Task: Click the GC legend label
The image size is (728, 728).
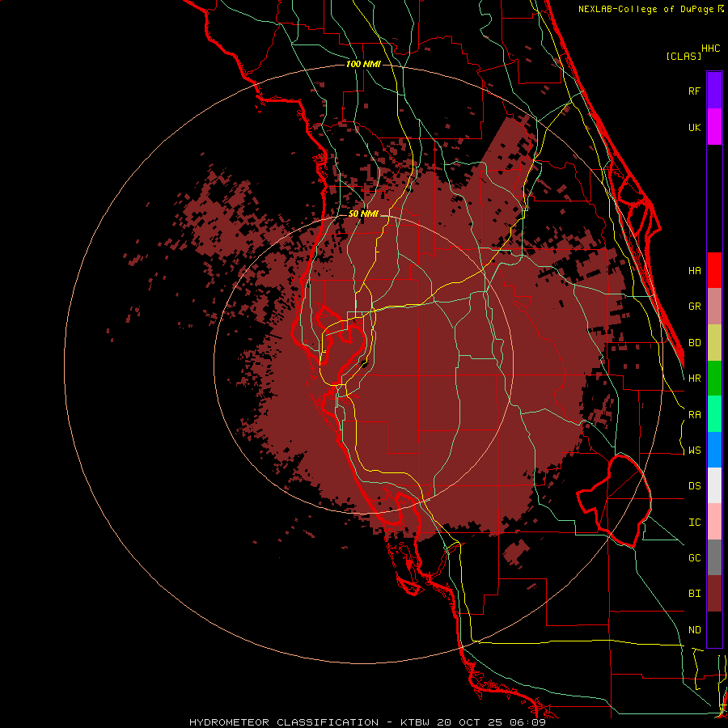Action: [x=694, y=558]
